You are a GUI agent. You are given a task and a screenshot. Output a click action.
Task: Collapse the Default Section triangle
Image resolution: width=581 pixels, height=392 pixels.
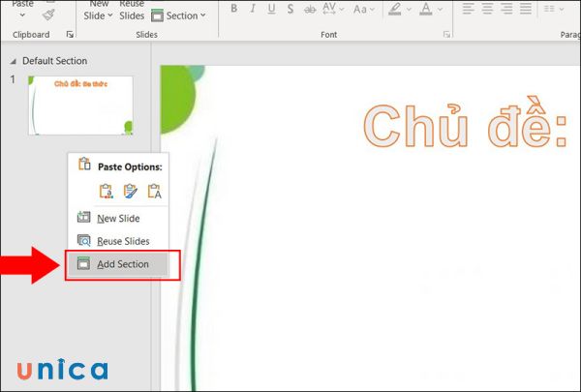coord(13,61)
